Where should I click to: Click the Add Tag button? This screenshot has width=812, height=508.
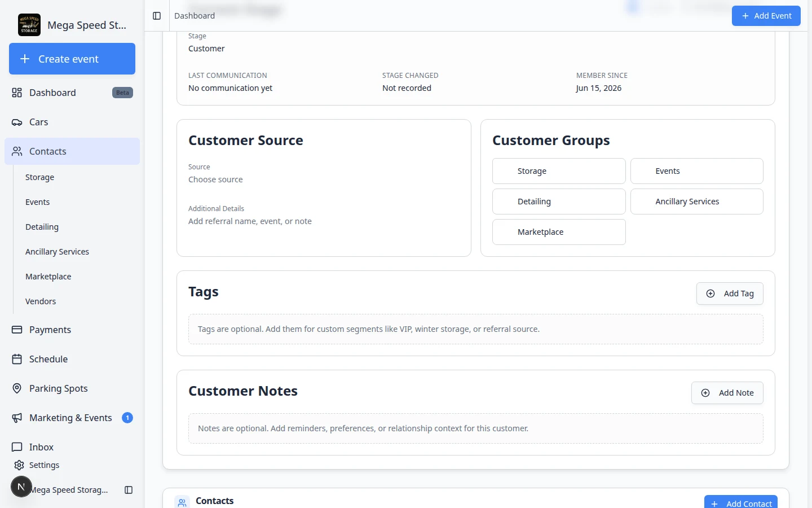(x=730, y=294)
